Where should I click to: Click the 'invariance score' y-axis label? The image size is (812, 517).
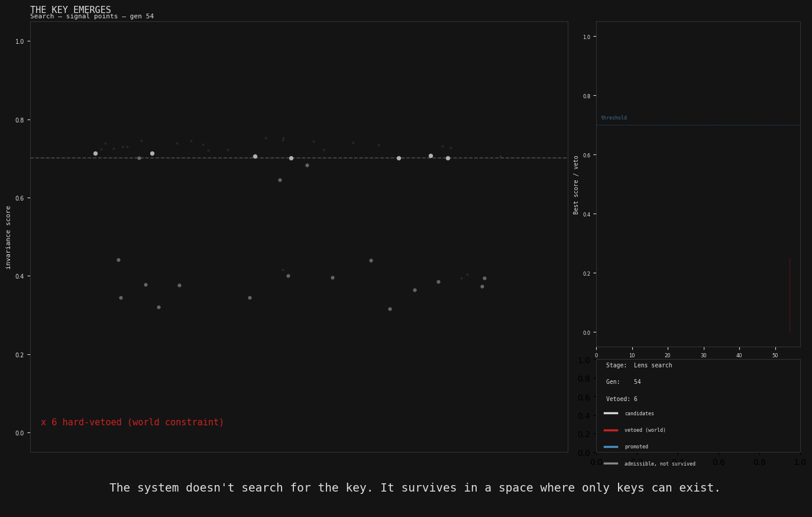click(8, 237)
